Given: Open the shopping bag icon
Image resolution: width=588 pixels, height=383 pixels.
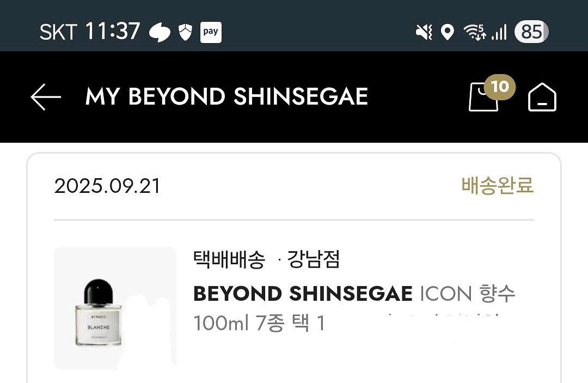Looking at the screenshot, I should 482,99.
